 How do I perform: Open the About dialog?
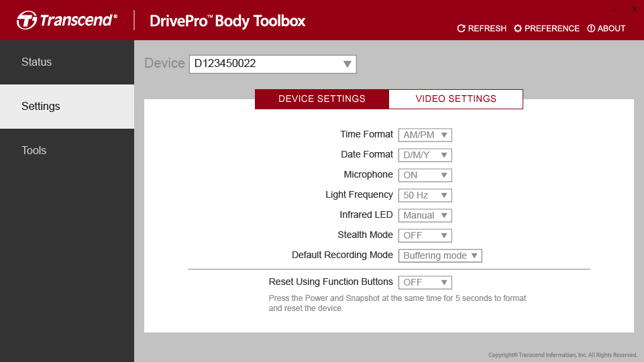(x=606, y=28)
